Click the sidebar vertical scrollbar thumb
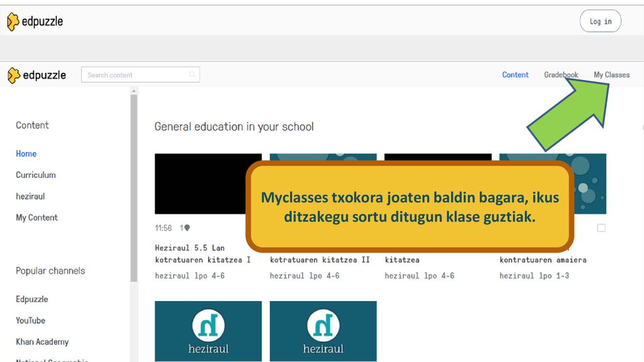Image resolution: width=644 pixels, height=362 pixels. click(x=133, y=188)
